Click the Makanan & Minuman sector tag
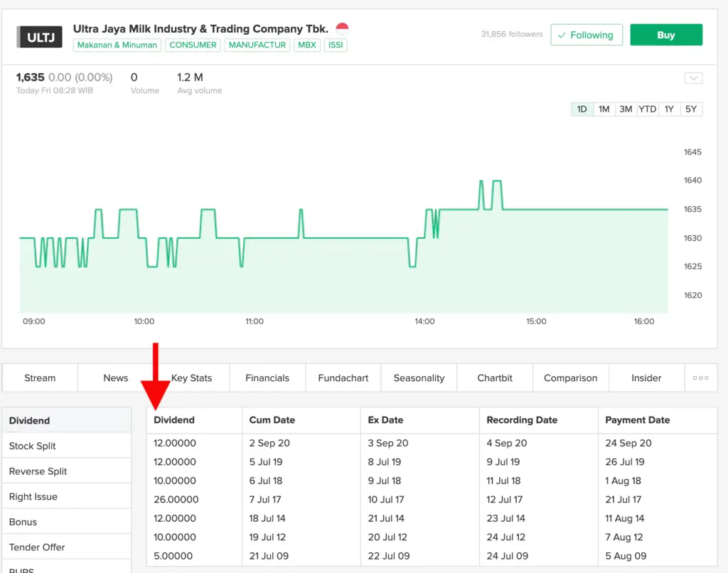The image size is (728, 573). [117, 45]
